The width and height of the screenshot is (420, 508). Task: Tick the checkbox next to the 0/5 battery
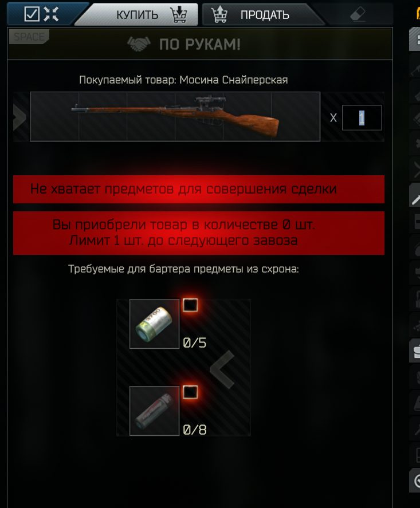[190, 305]
